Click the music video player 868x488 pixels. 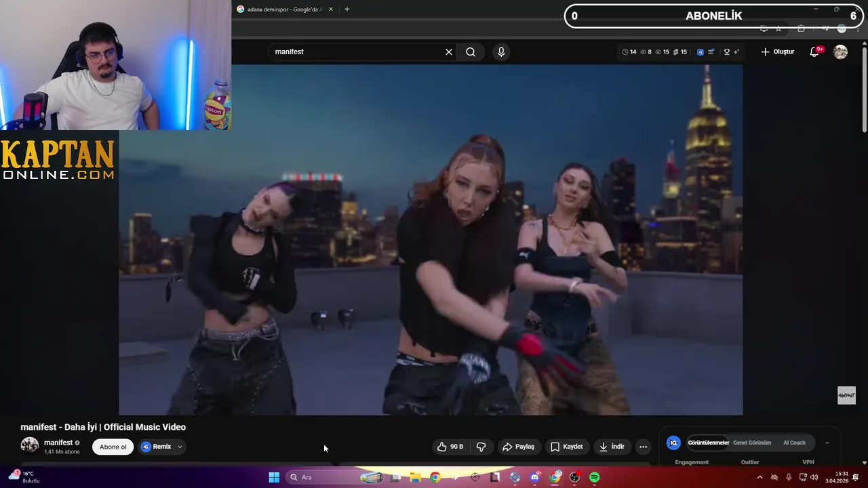click(x=431, y=239)
